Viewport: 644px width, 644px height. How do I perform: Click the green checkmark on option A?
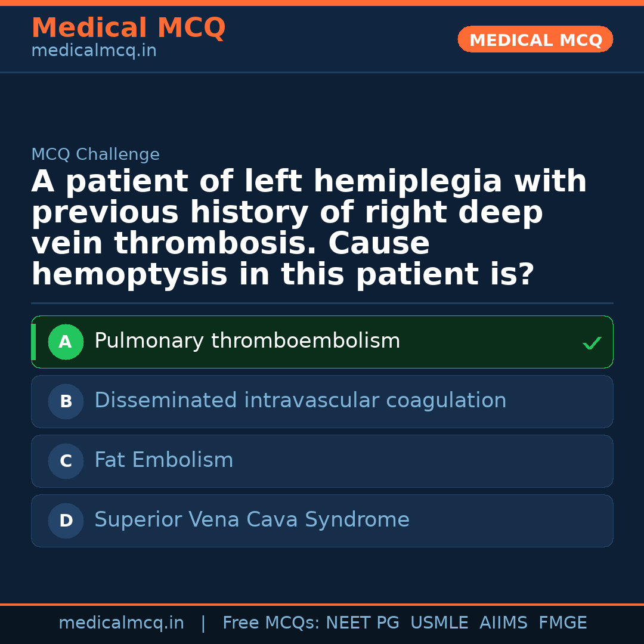coord(592,343)
